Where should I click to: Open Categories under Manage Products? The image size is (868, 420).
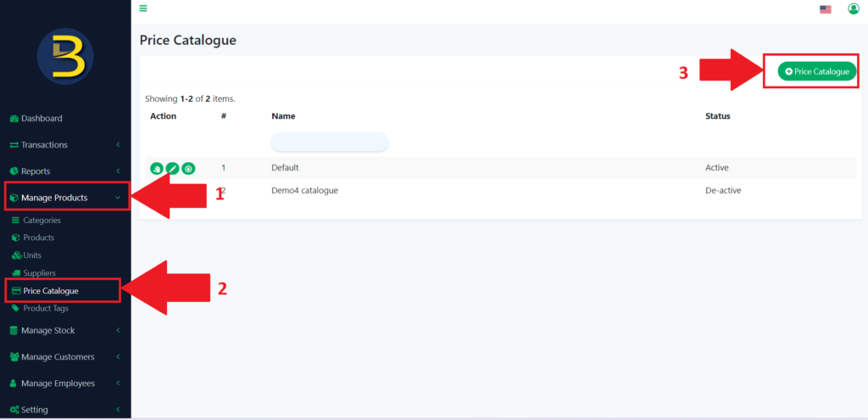point(42,221)
